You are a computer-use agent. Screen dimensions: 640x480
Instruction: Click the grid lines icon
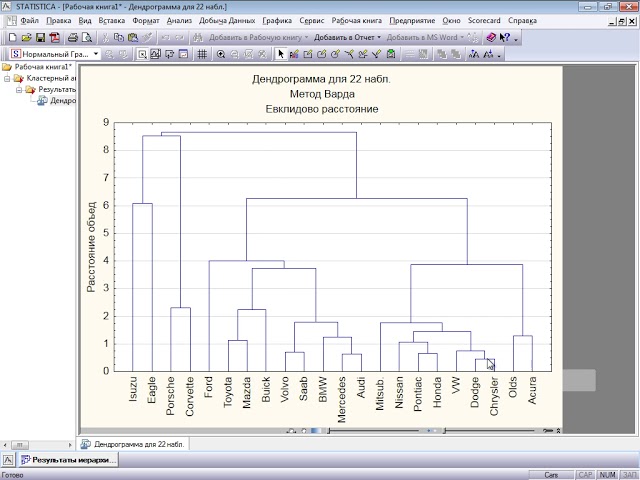point(202,54)
